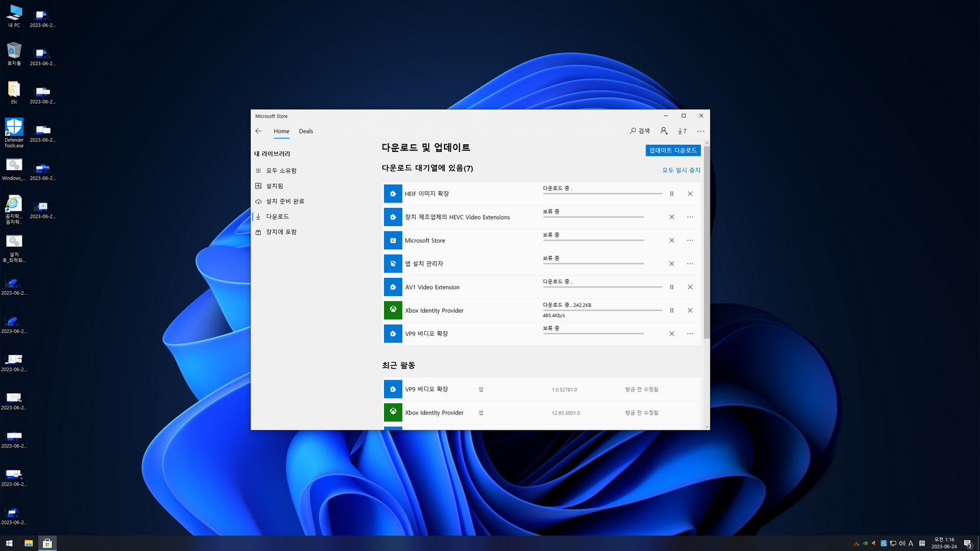The image size is (980, 551).
Task: Open the user account icon
Action: [664, 131]
